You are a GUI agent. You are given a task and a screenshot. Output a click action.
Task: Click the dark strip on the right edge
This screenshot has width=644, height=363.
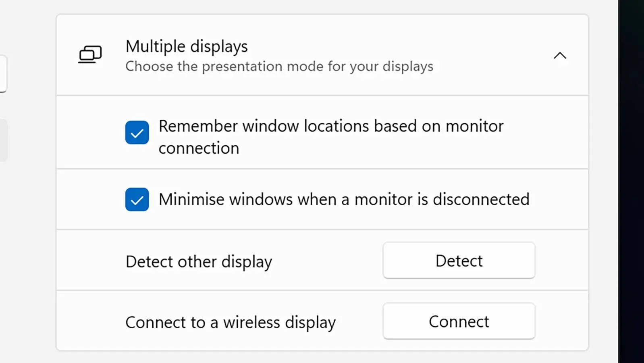632,181
